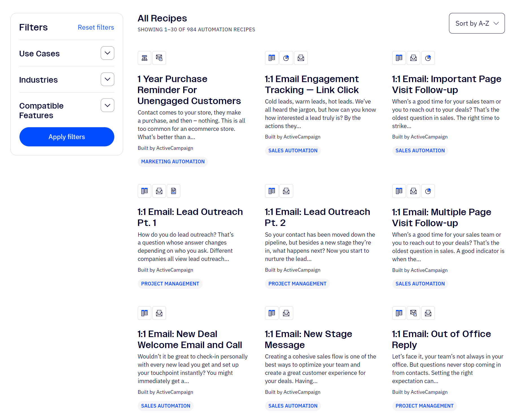Click the Use Cases filter label

click(x=40, y=54)
